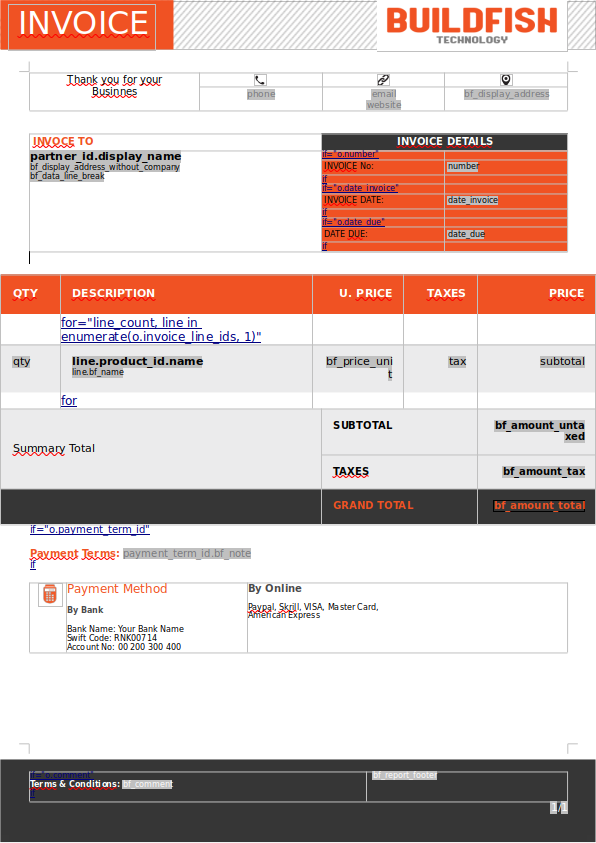This screenshot has width=596, height=843.
Task: Click the INVOICE title box
Action: click(x=82, y=26)
